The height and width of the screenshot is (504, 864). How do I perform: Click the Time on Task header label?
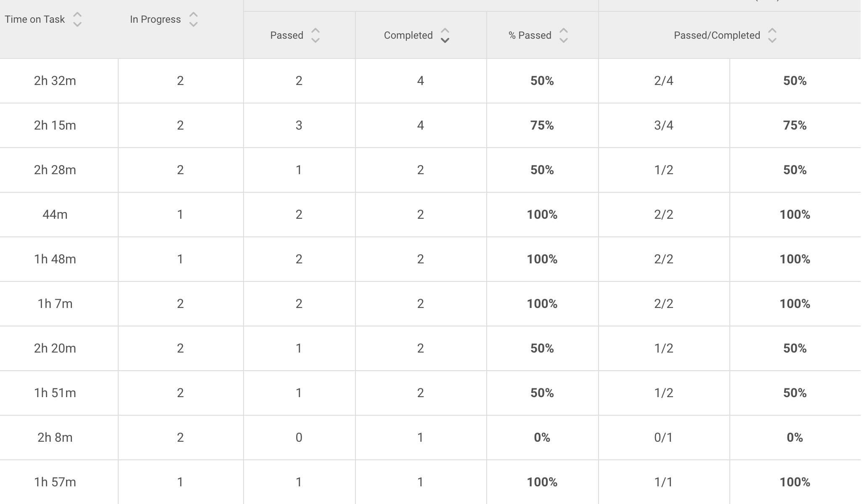tap(35, 19)
